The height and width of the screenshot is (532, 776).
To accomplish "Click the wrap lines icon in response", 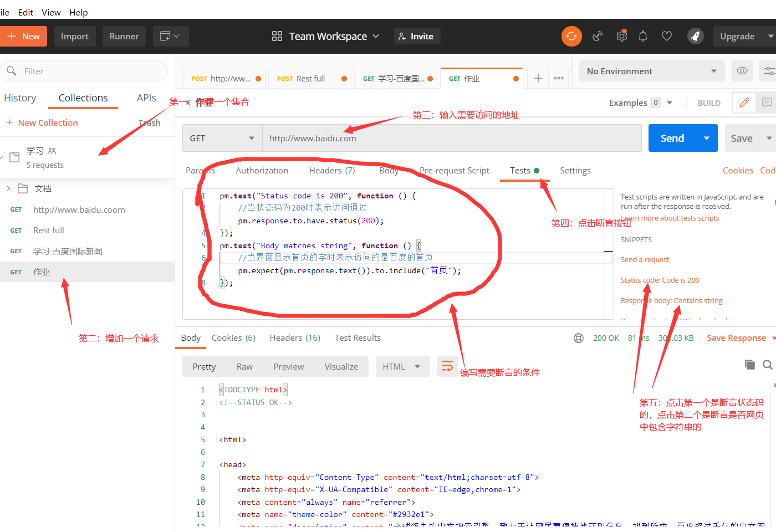I will (447, 366).
